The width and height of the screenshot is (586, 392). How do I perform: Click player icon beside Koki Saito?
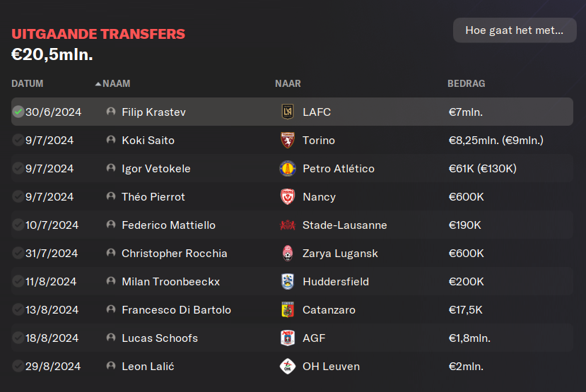[111, 140]
